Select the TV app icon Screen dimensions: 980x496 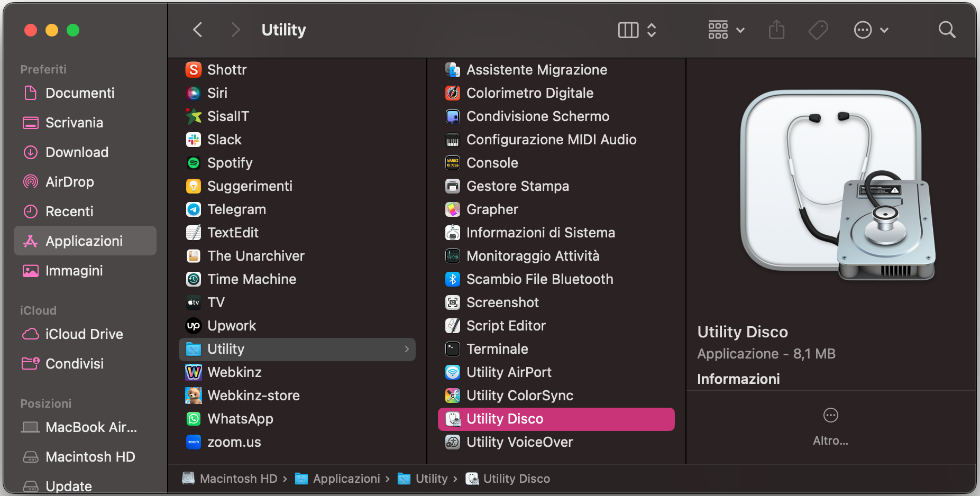click(194, 302)
